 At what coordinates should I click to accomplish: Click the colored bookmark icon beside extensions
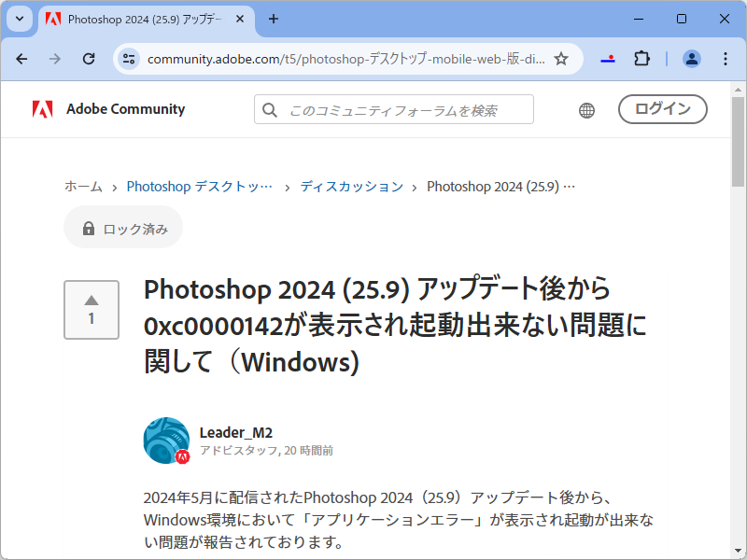click(x=608, y=58)
